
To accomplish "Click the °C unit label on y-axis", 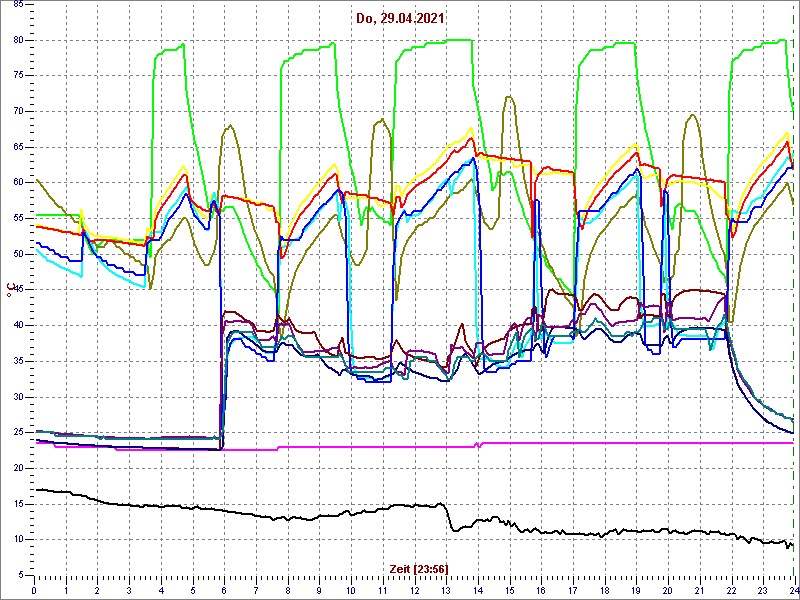I will coord(11,291).
